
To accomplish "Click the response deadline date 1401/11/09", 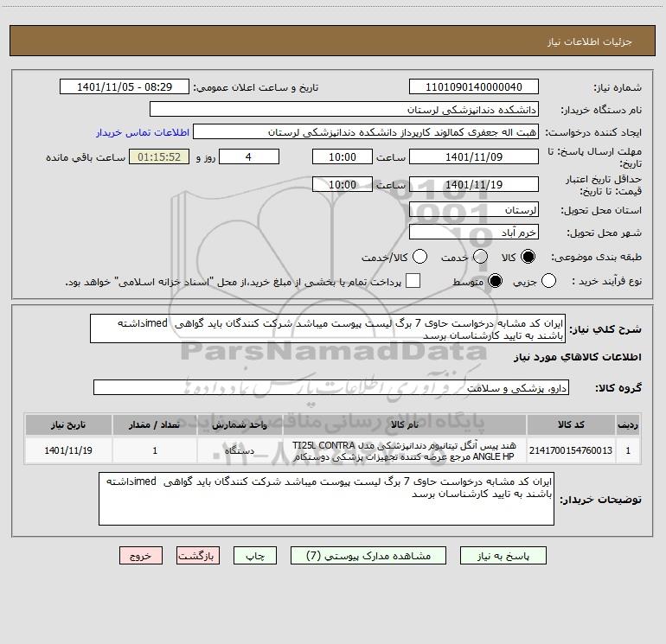I will (x=474, y=156).
